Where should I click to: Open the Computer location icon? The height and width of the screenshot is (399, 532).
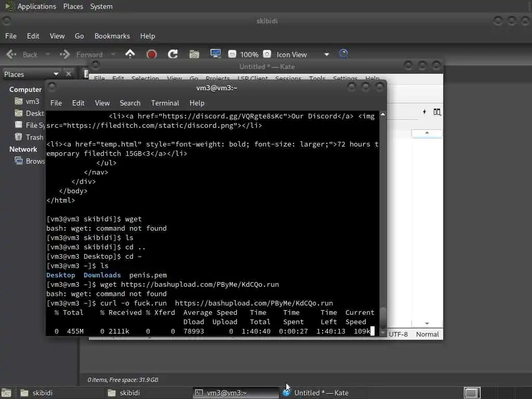pos(216,54)
